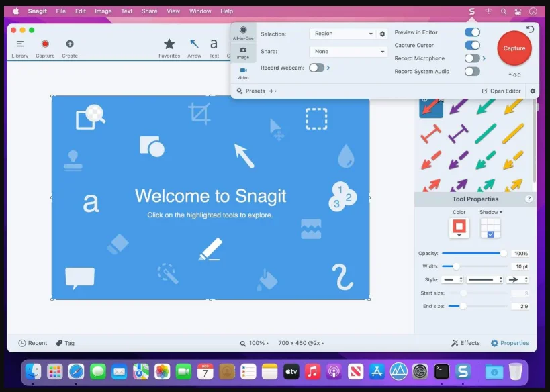Open Snagit icon in the Dock

point(463,372)
